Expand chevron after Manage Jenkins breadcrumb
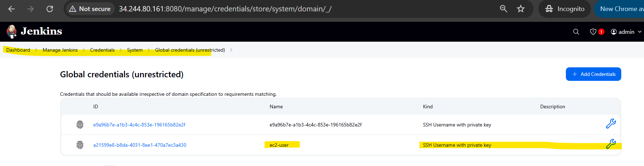Viewport: 644px width, 166px height. (x=84, y=50)
